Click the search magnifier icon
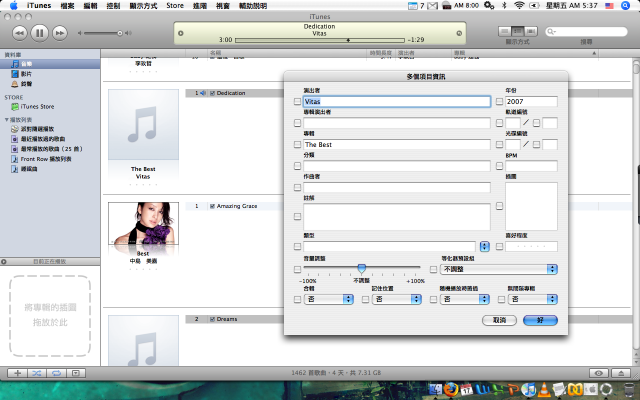640x400 pixels. click(x=551, y=31)
